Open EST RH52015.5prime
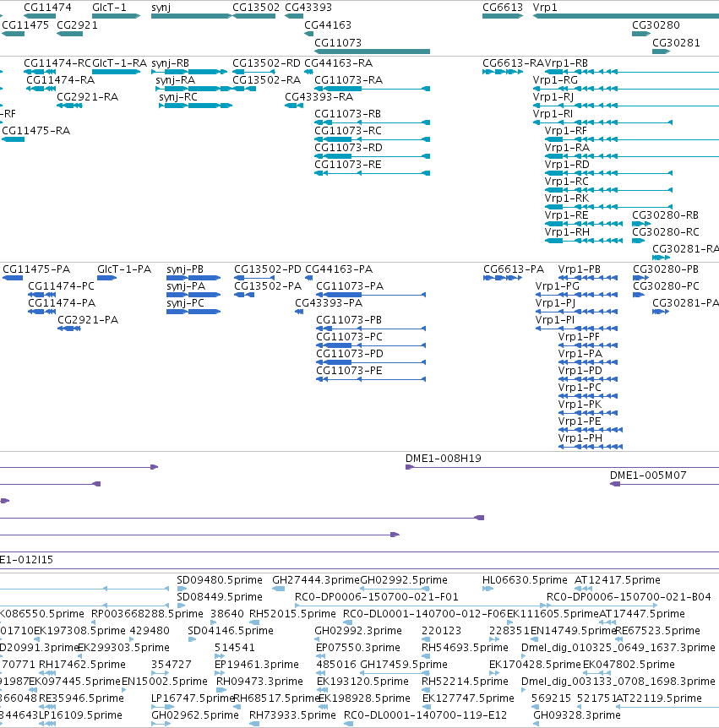The height and width of the screenshot is (728, 719). [292, 614]
